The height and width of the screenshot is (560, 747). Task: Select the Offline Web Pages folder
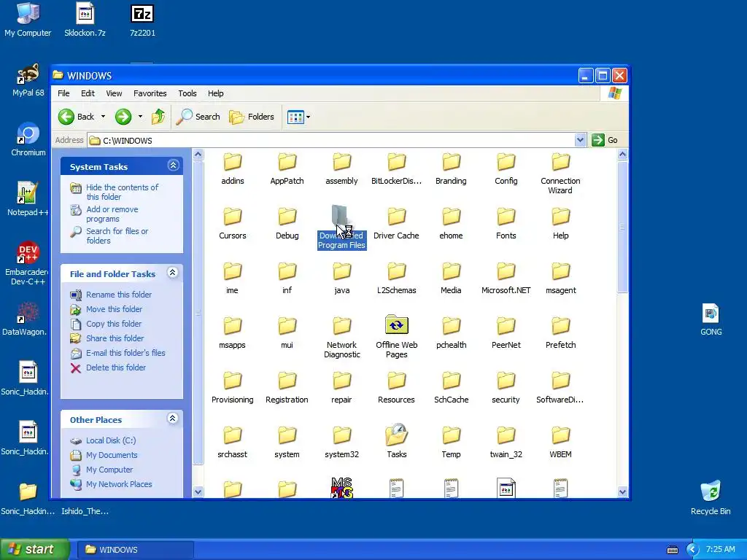(396, 337)
